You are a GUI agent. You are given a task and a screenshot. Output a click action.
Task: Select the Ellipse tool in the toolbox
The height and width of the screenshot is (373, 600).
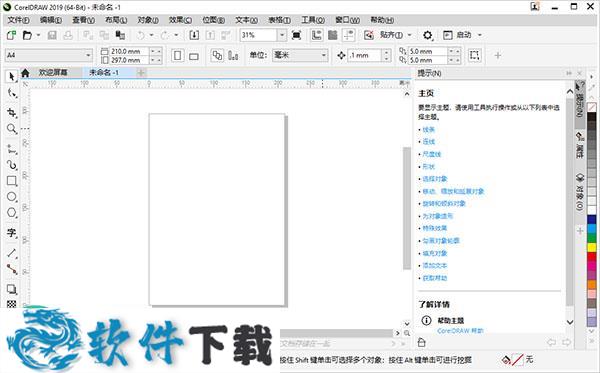click(11, 197)
